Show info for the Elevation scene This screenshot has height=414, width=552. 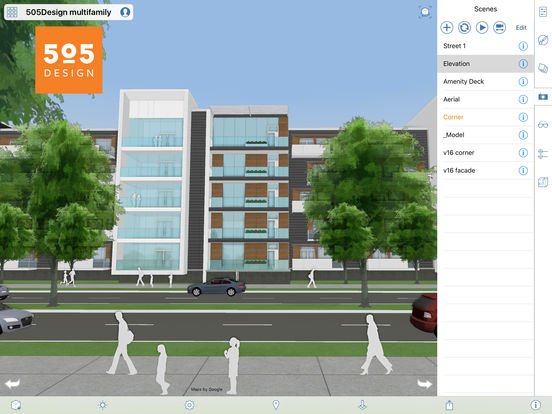[x=523, y=64]
